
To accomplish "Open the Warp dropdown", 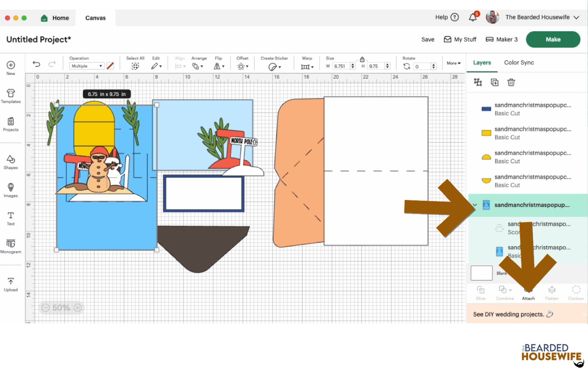I will tap(307, 67).
